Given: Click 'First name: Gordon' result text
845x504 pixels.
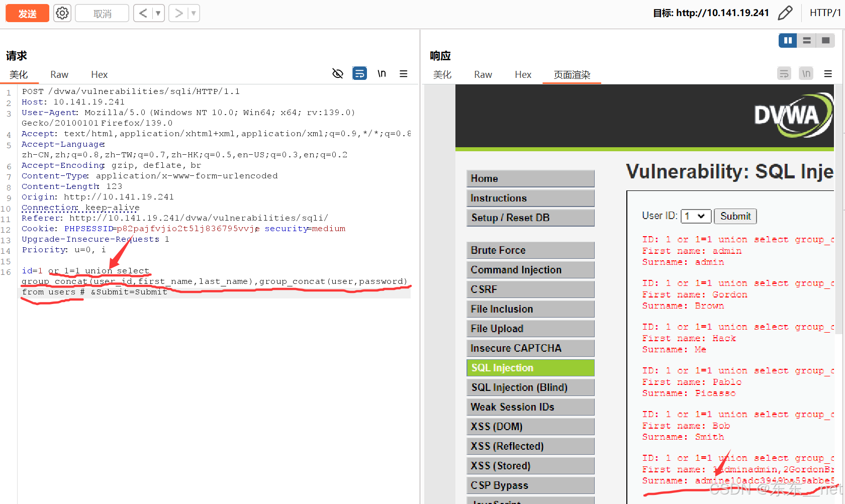Looking at the screenshot, I should [695, 295].
